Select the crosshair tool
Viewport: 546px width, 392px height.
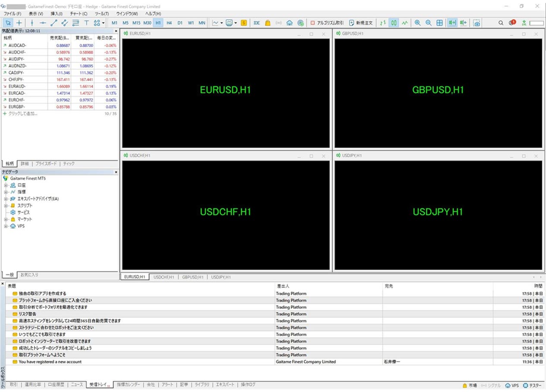tap(19, 23)
